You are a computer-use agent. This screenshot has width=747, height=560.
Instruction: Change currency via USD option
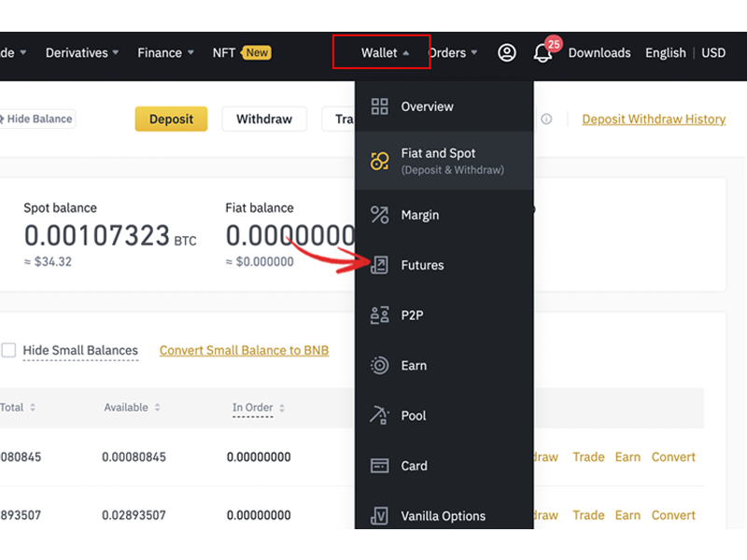coord(713,52)
